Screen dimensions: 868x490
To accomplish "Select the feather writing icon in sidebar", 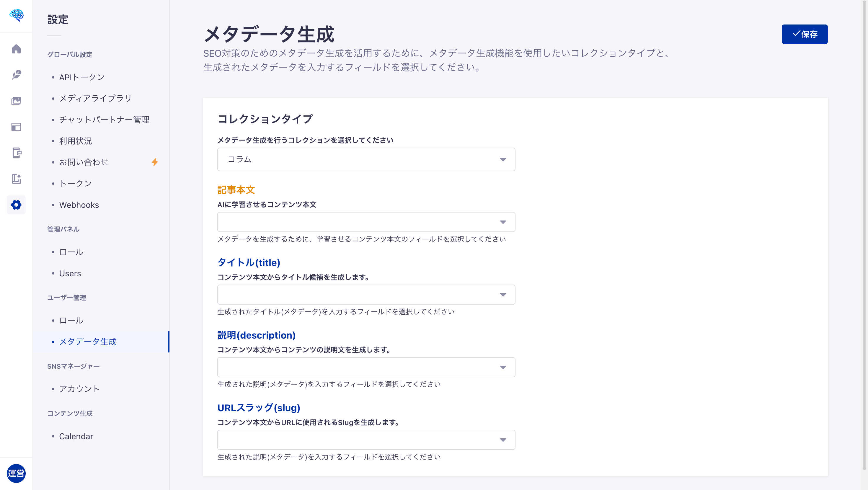I will coord(16,75).
